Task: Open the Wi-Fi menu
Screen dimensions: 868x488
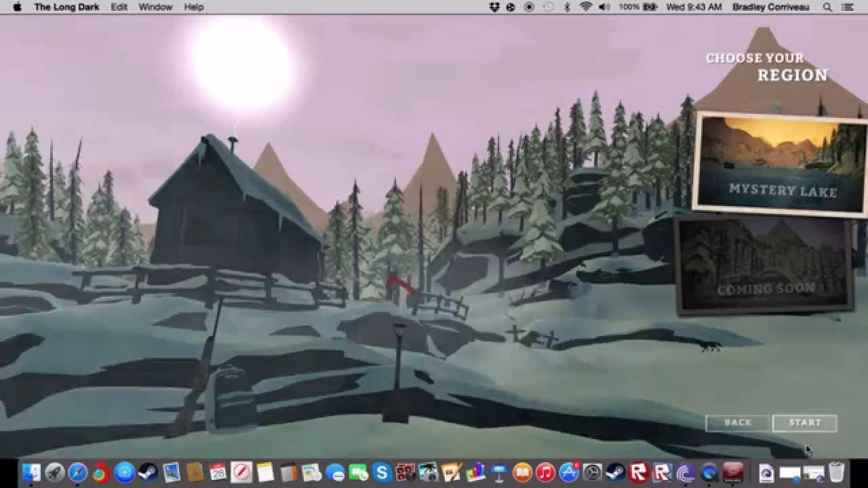Action: click(x=585, y=7)
